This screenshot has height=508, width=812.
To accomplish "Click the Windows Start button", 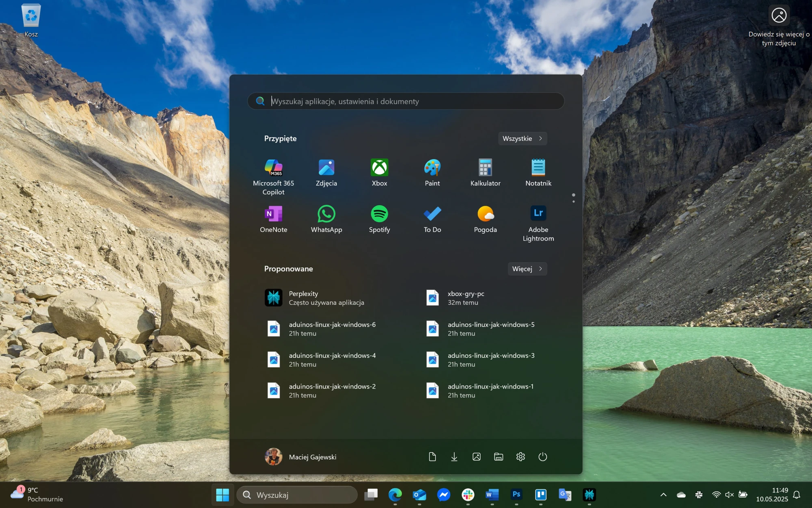I will click(222, 495).
